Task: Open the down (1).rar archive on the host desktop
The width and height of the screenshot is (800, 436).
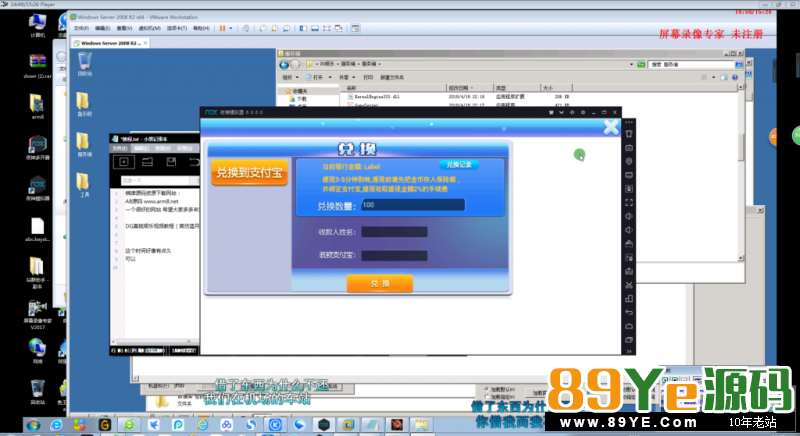Action: (x=37, y=66)
